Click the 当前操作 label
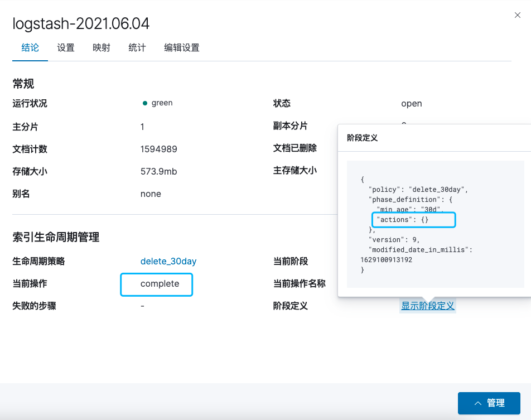531x420 pixels. (30, 283)
